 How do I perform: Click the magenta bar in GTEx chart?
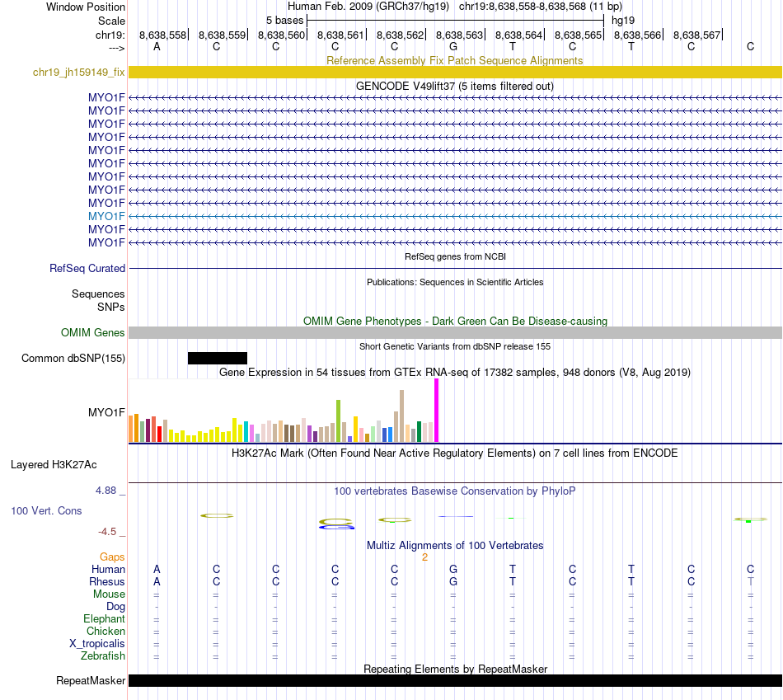[437, 411]
